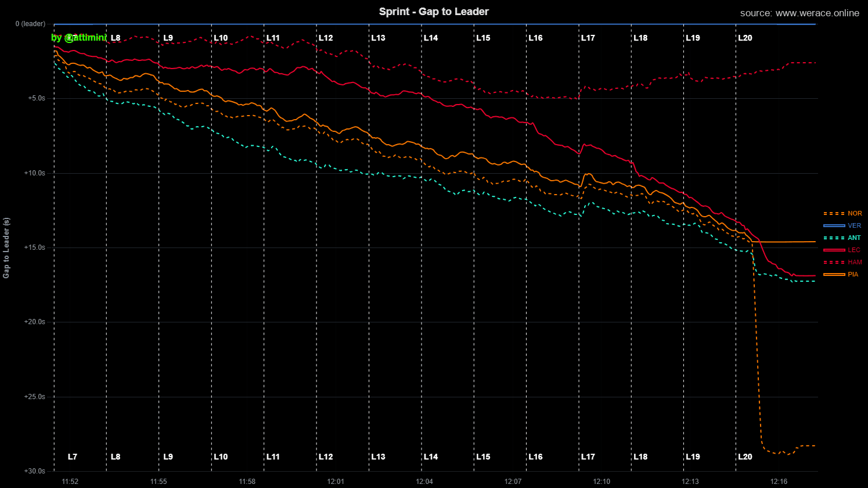
Task: Click the L18 lap marker along the chart's top
Action: pyautogui.click(x=640, y=38)
